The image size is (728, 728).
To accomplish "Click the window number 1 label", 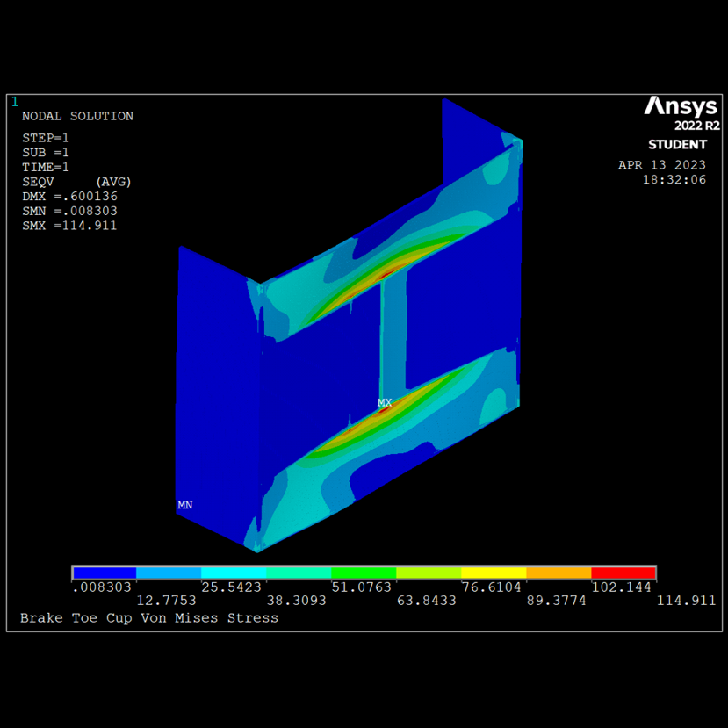I will click(x=15, y=102).
